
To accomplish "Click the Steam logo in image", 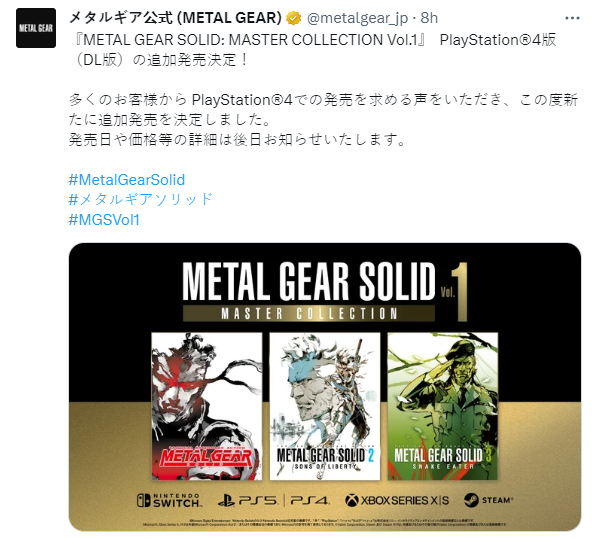I will tap(489, 500).
